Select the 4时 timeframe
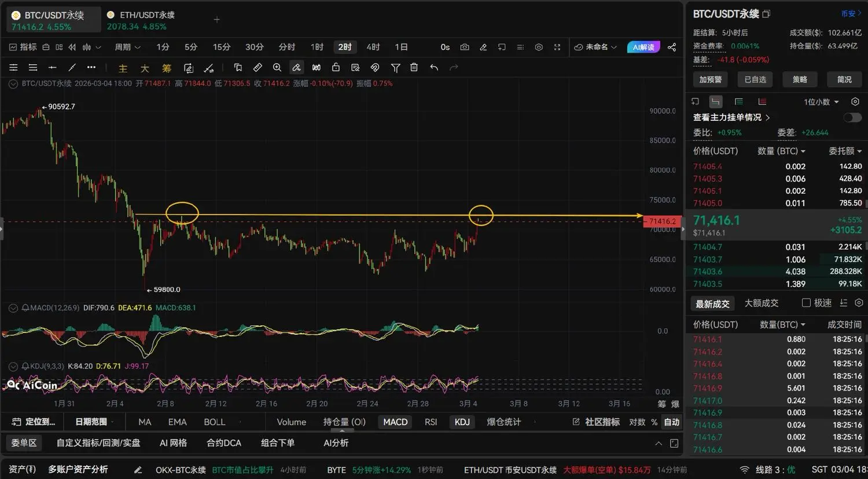This screenshot has height=479, width=868. [373, 47]
